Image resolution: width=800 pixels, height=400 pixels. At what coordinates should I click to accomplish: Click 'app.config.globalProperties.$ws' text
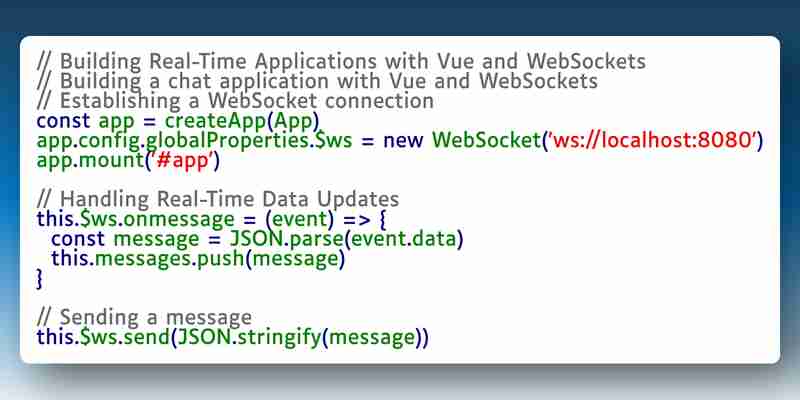(x=194, y=141)
